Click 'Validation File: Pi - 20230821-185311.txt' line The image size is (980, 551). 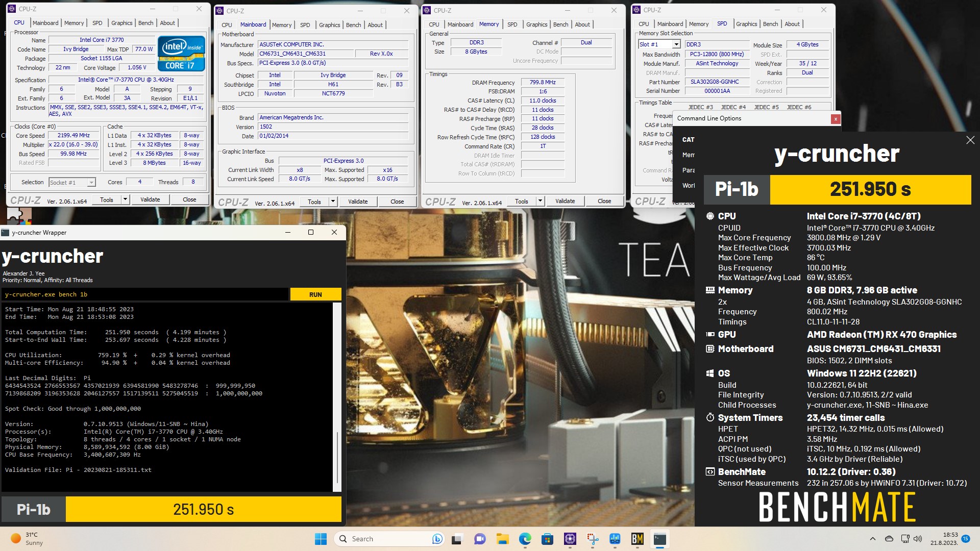78,470
